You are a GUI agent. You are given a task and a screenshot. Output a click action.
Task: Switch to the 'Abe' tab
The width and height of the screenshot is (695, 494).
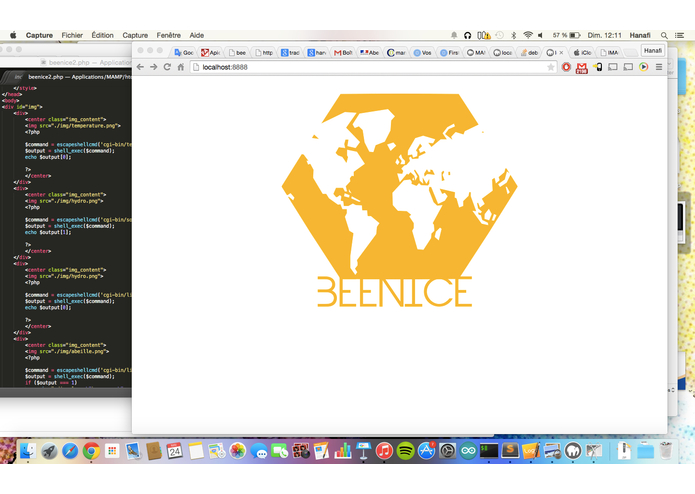pos(370,53)
